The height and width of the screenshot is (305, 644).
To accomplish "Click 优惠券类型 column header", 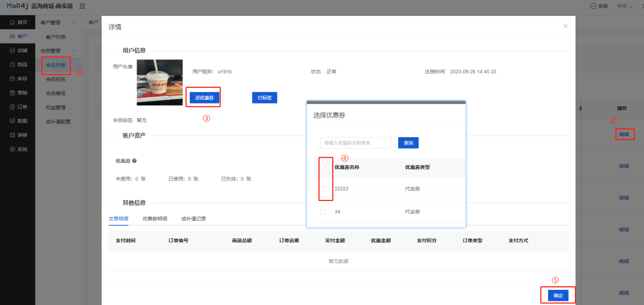I will [x=417, y=167].
